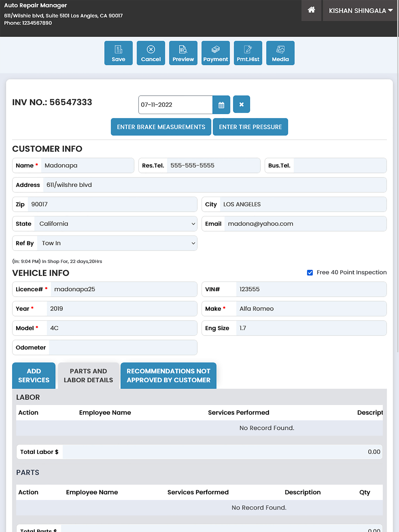Switch to the ADD SERVICES tab

(34, 375)
